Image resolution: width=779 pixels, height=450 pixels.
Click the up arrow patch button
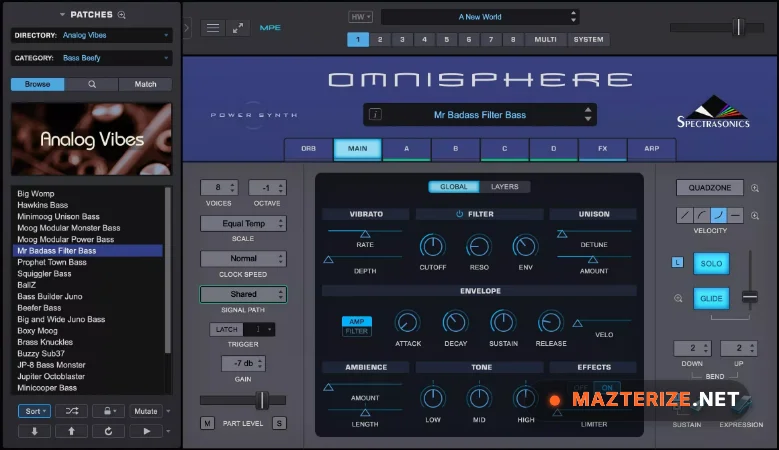pos(71,431)
